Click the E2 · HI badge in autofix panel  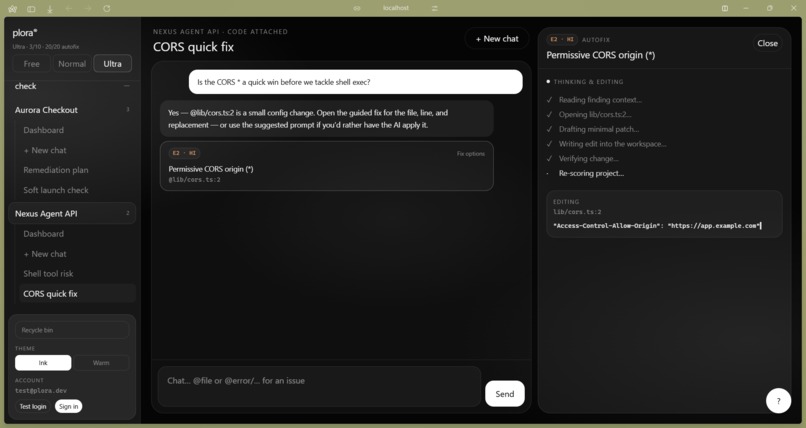click(562, 40)
